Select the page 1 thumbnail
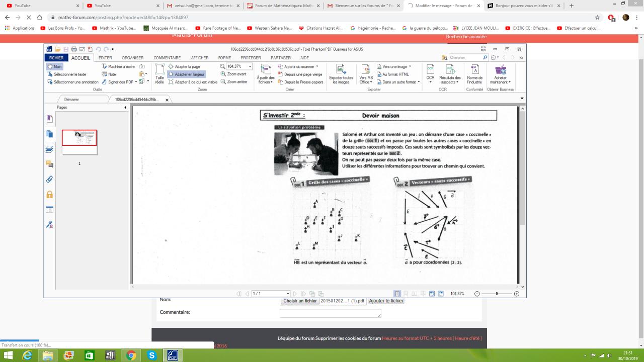The height and width of the screenshot is (362, 644). coord(79,141)
